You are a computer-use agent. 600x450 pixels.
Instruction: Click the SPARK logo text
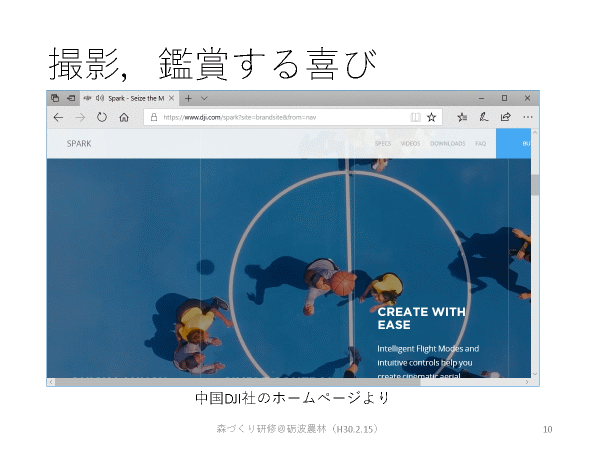[x=79, y=143]
